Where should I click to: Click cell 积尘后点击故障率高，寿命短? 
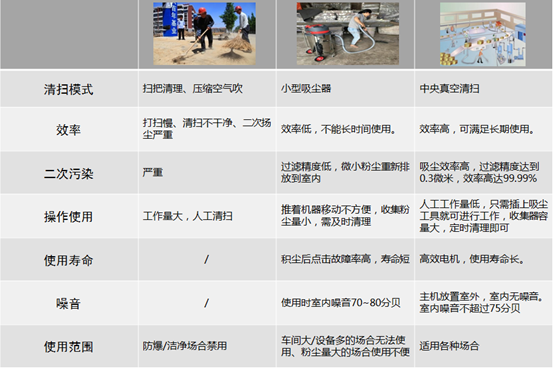345,259
